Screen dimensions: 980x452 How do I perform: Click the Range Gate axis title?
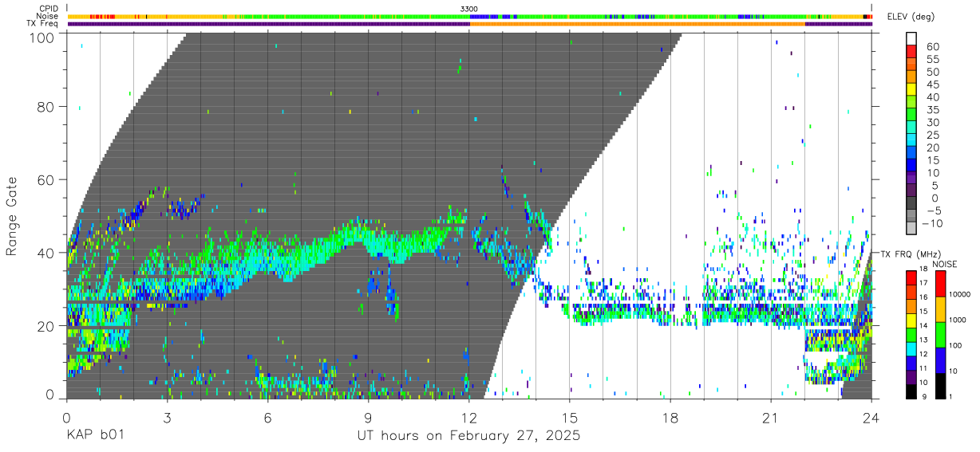pos(12,216)
